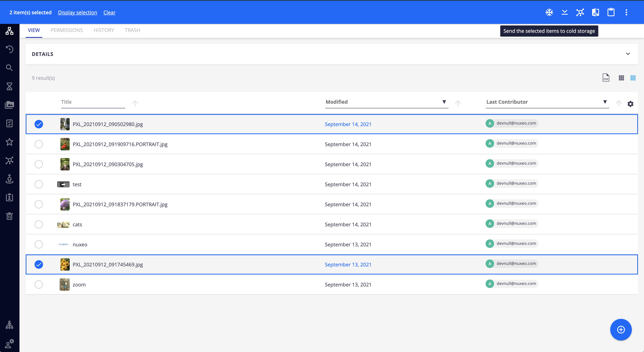Switch to the TRASH tab
Image resolution: width=644 pixels, height=352 pixels.
pos(133,30)
